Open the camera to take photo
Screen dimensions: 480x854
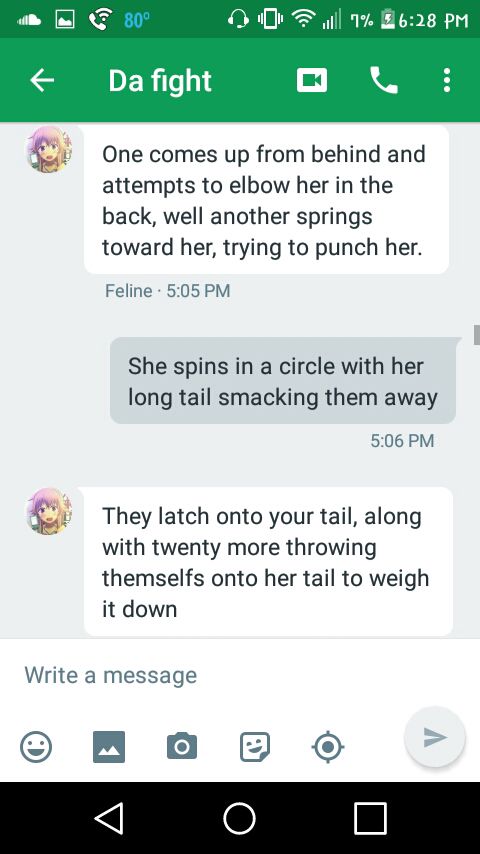pos(182,746)
